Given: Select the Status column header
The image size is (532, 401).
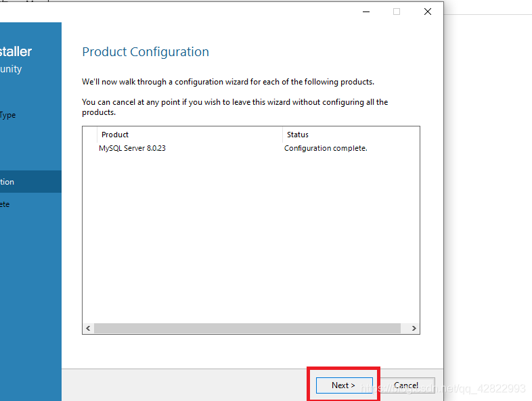Looking at the screenshot, I should [351, 135].
